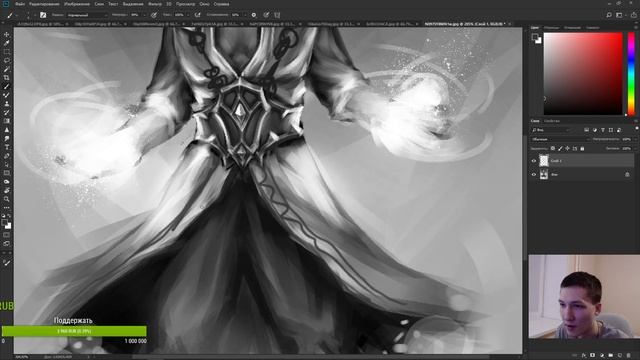
Task: Filter layers by type layer icon
Action: point(603,130)
